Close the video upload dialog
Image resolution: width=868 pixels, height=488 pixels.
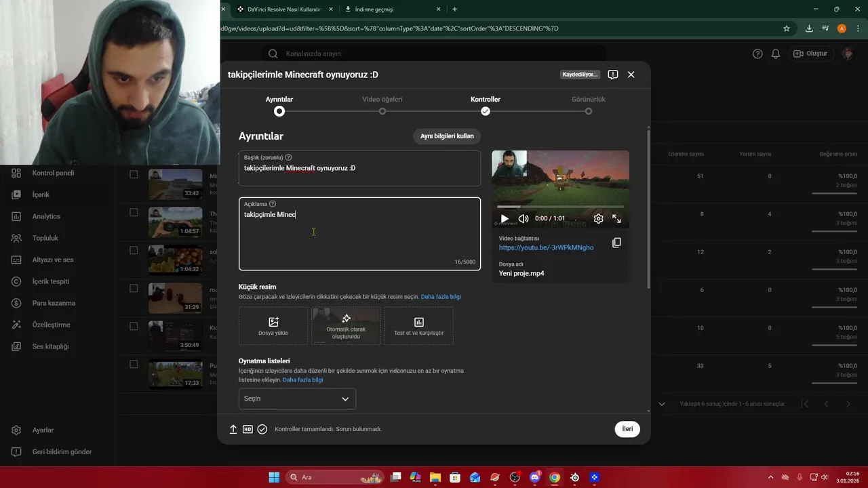click(631, 75)
